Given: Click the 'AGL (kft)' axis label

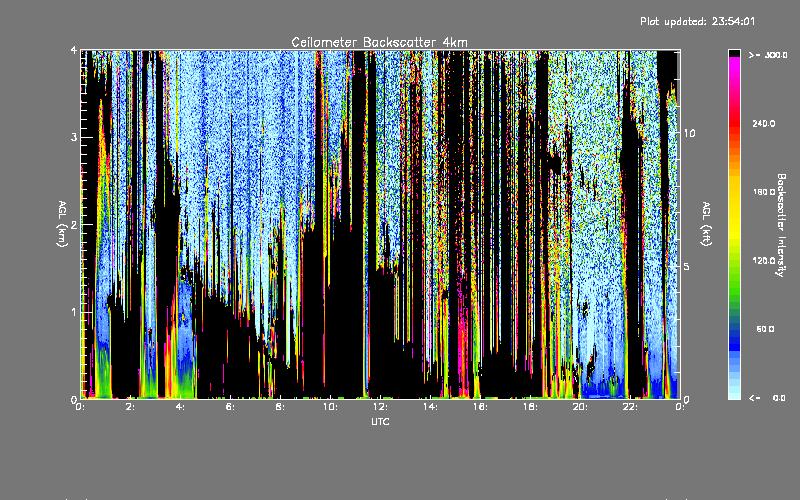Looking at the screenshot, I should [x=707, y=224].
